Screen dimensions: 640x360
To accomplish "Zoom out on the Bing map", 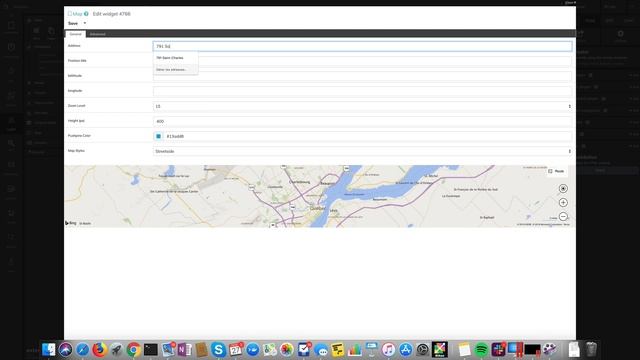I will [563, 216].
